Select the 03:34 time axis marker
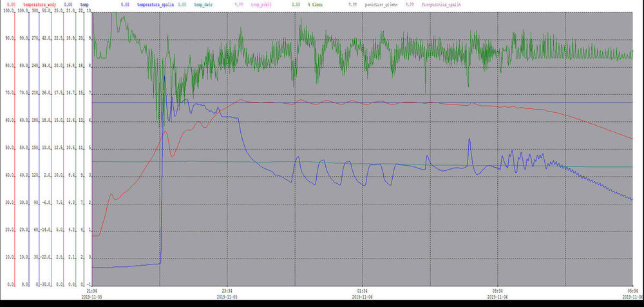The image size is (644, 307). pos(498,291)
